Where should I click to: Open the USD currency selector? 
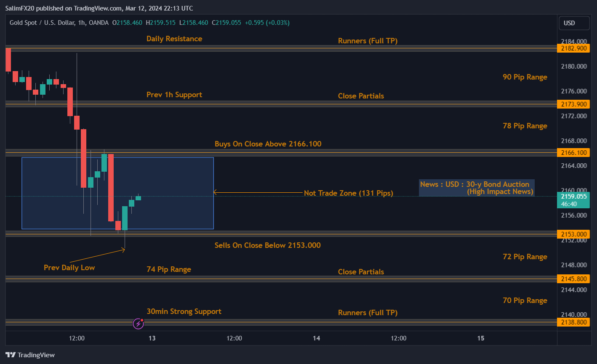(573, 23)
